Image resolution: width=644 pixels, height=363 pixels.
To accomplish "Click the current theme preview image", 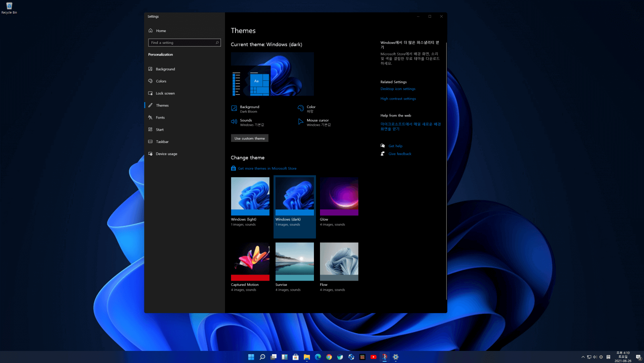I will [x=272, y=74].
